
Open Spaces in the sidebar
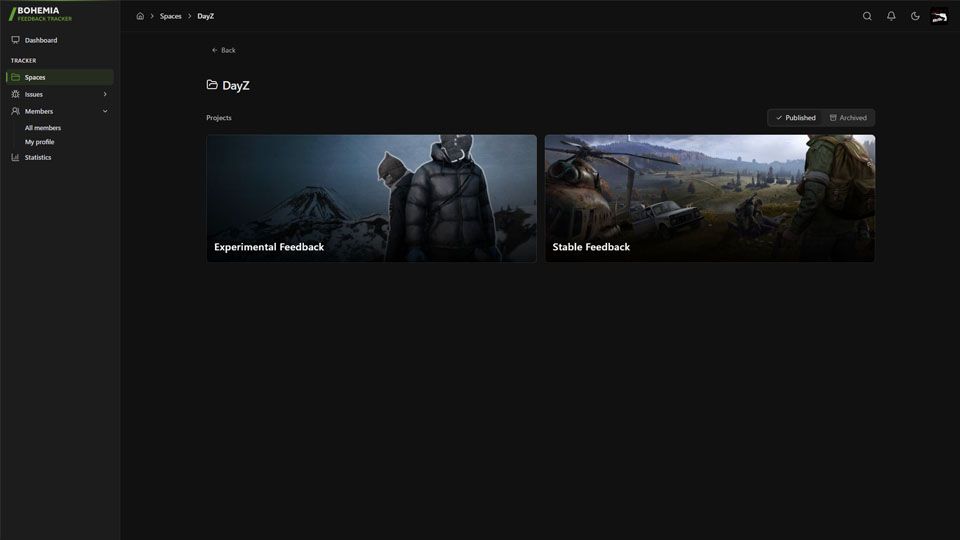tap(59, 77)
